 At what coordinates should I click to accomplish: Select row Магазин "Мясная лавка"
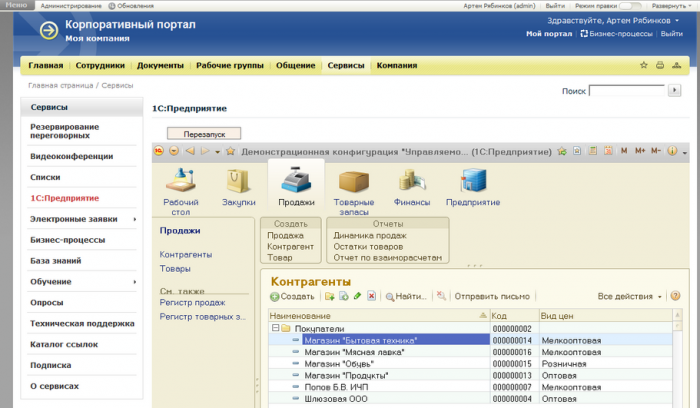click(471, 352)
